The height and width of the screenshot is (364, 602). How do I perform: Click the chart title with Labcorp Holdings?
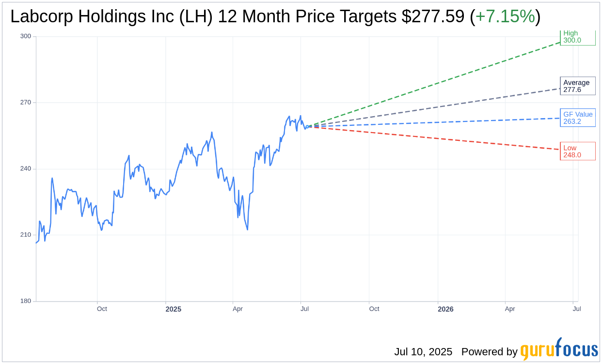click(x=275, y=16)
